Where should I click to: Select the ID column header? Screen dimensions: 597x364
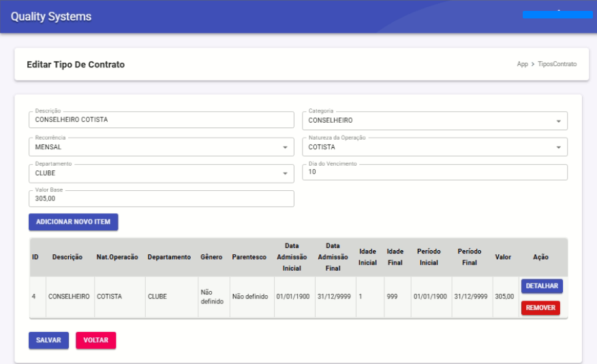(x=35, y=257)
